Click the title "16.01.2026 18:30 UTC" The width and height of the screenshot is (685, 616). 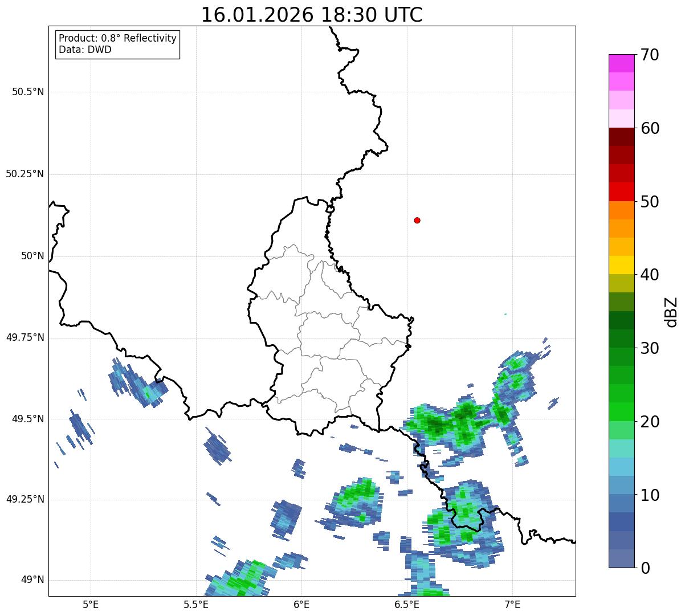pyautogui.click(x=312, y=14)
